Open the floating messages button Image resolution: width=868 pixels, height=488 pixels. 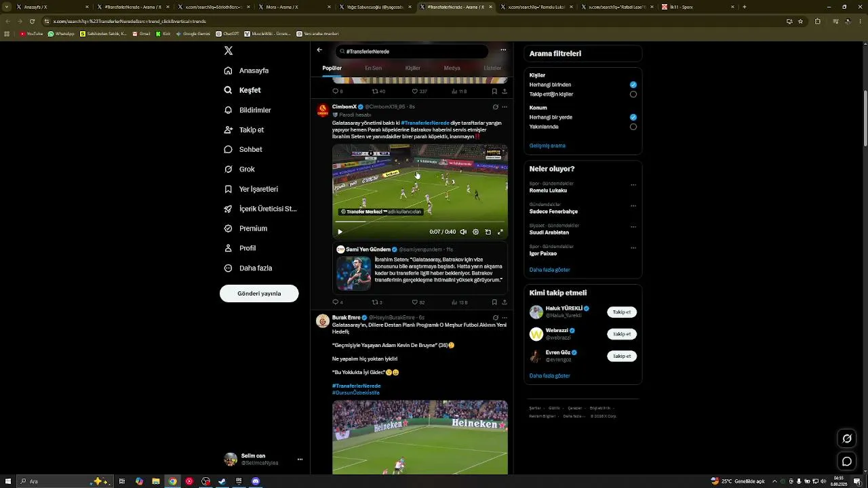point(847,462)
